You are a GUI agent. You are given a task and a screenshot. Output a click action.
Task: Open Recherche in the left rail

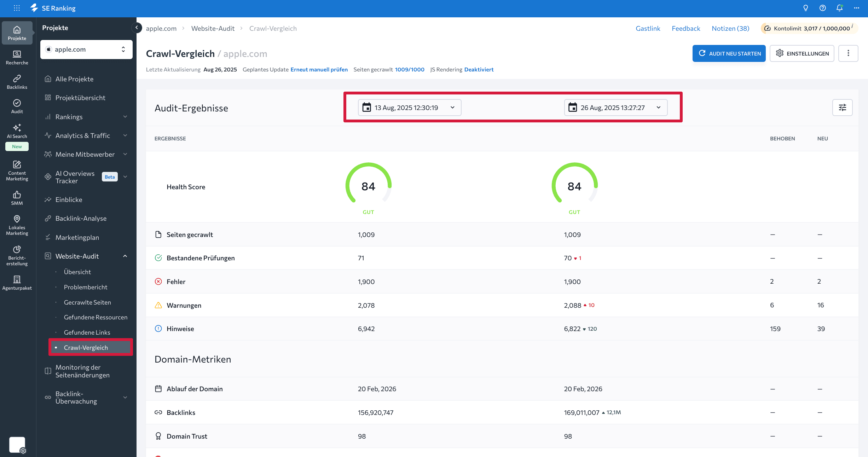[17, 58]
